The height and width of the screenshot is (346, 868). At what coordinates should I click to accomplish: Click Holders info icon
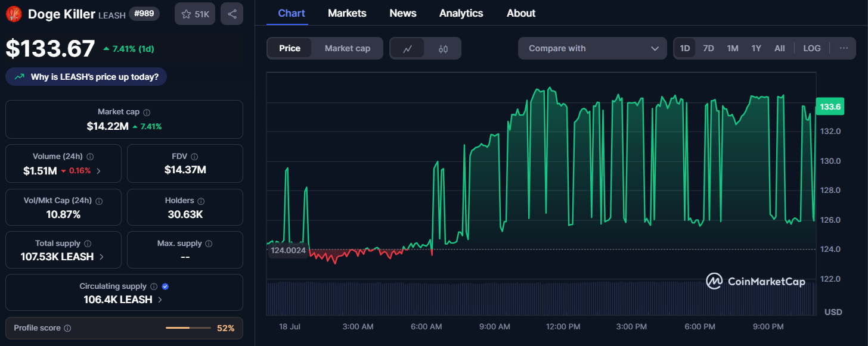pyautogui.click(x=201, y=201)
